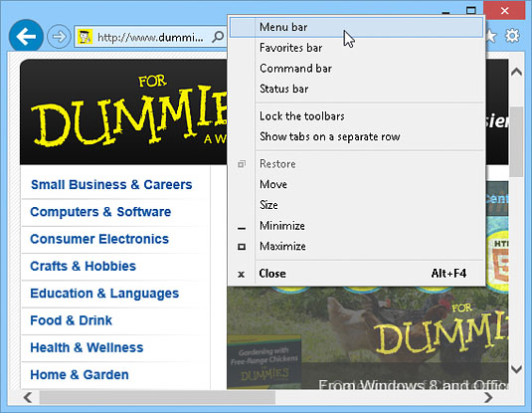Image resolution: width=532 pixels, height=413 pixels.
Task: Click horizontal scrollbar left arrow
Action: tap(28, 397)
